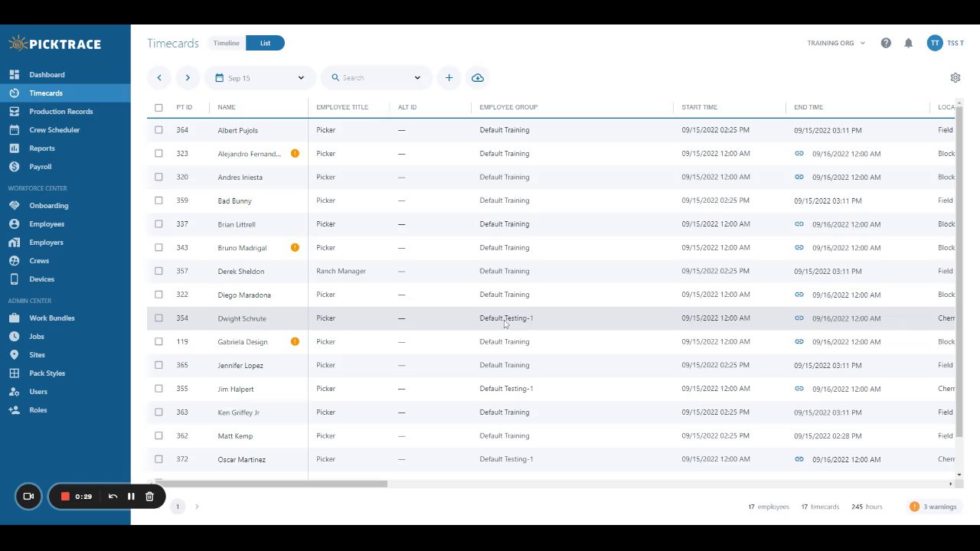Click page 1 pagination button
The height and width of the screenshot is (551, 980).
[x=178, y=507]
